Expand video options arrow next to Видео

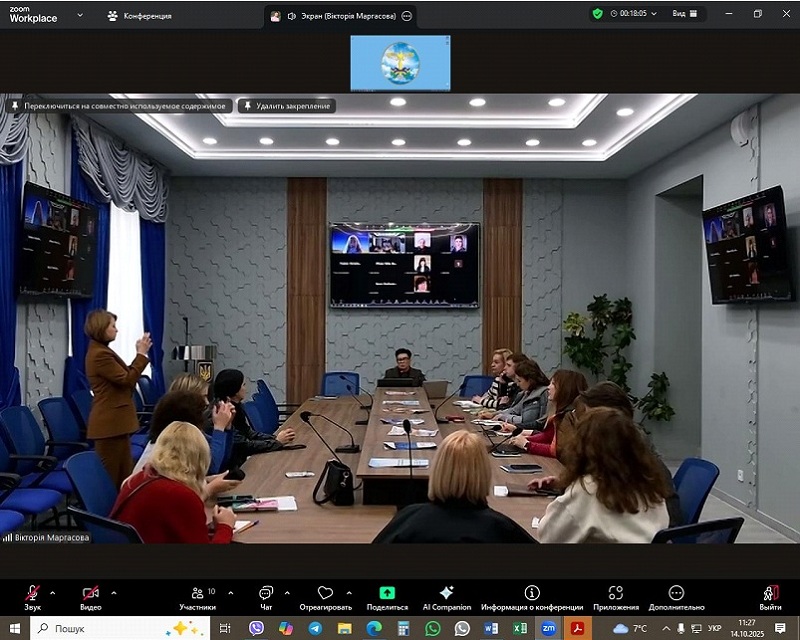click(114, 592)
